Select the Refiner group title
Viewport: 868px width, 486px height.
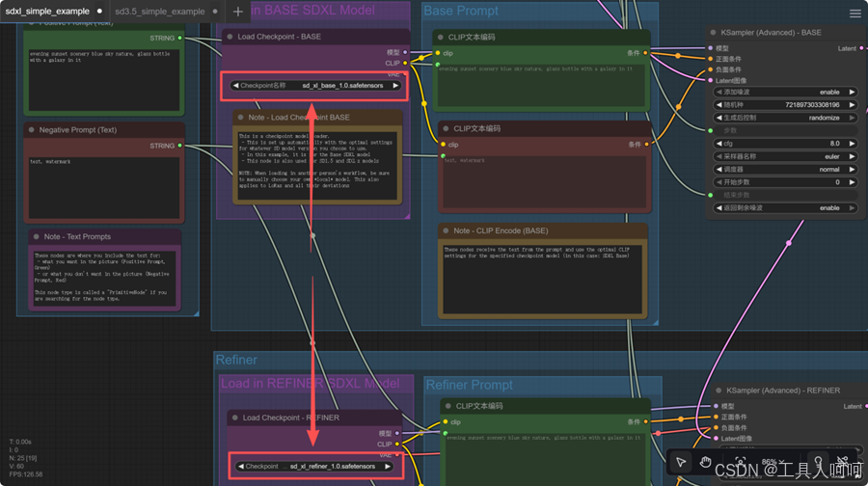(x=236, y=360)
